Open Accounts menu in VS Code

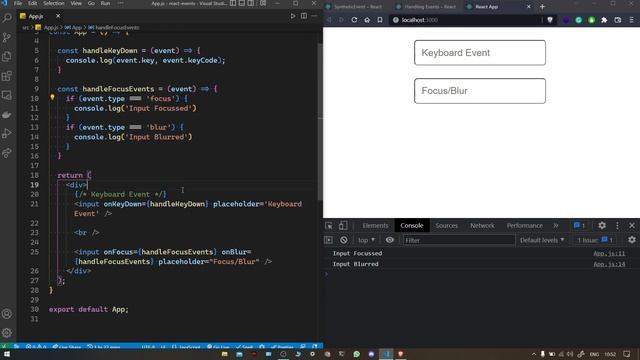tap(7, 314)
